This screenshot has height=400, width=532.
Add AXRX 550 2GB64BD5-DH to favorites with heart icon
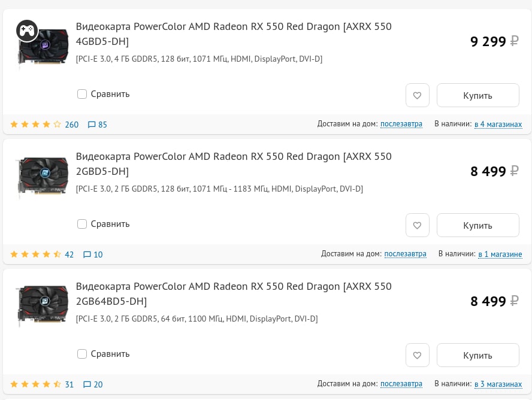point(418,355)
